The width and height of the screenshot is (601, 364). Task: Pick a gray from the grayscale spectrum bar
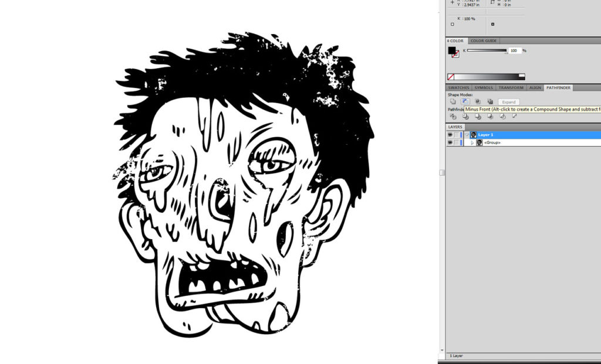tap(487, 77)
